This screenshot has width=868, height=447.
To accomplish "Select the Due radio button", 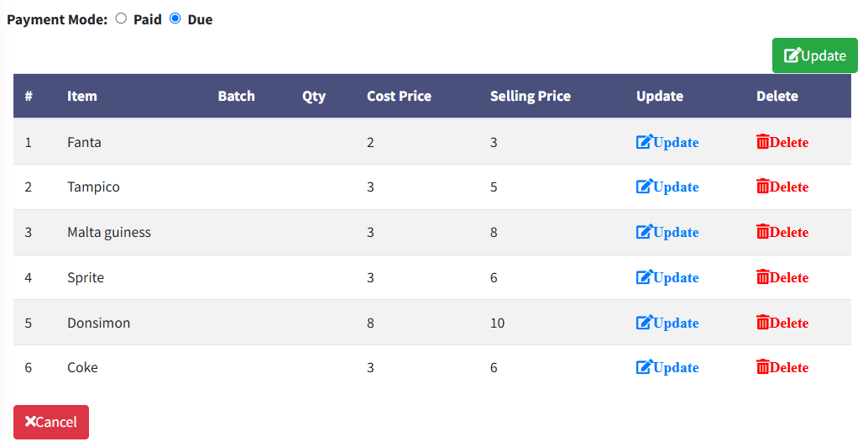I will (175, 18).
